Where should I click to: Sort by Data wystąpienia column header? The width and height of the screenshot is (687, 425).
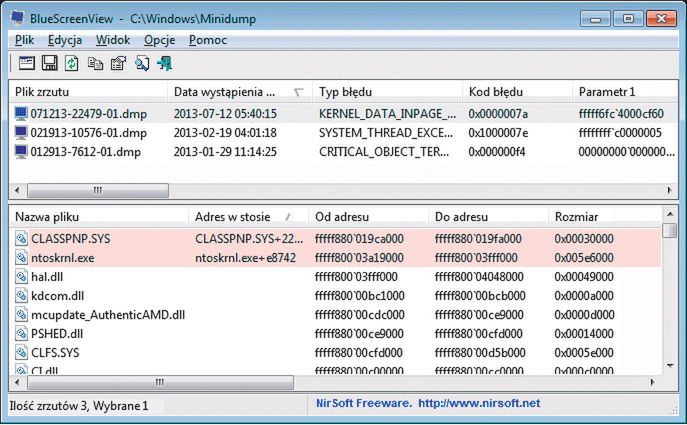click(x=240, y=92)
